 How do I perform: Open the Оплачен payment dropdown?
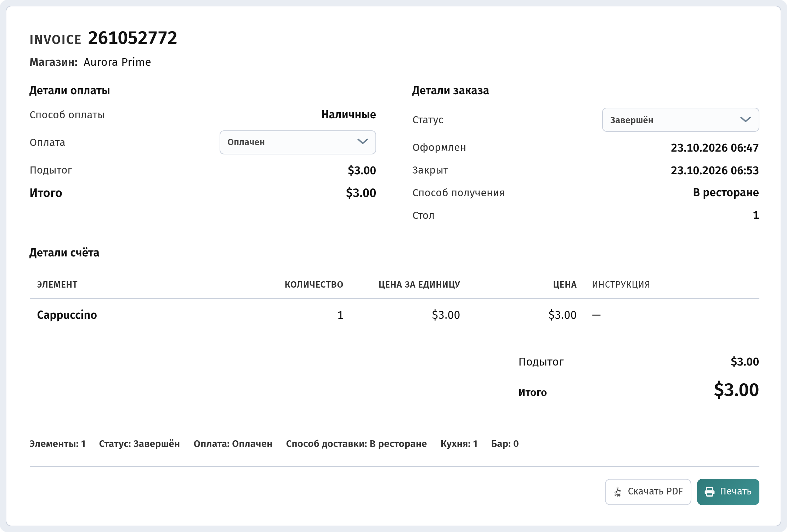pos(298,142)
